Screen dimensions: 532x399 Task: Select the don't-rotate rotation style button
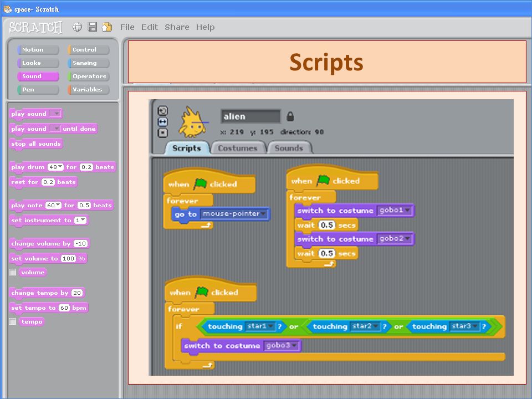(x=163, y=132)
